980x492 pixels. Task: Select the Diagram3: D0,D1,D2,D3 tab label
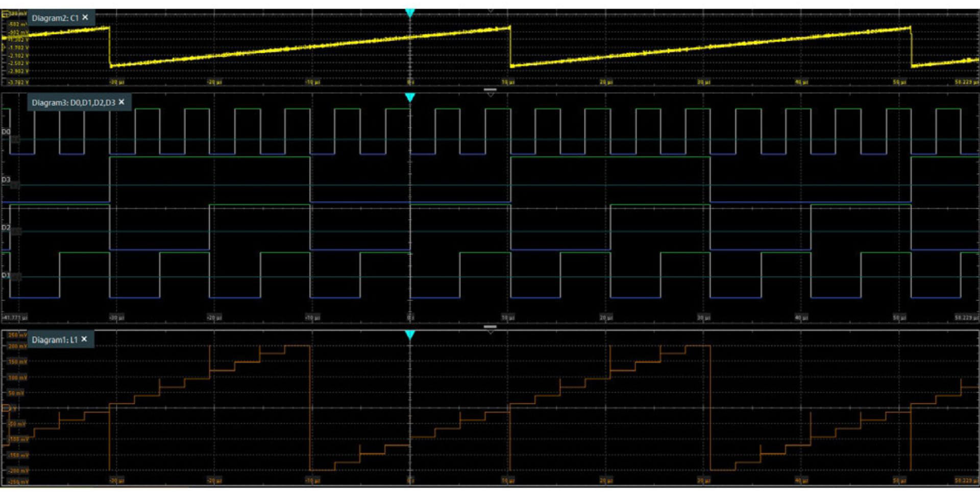coord(73,103)
